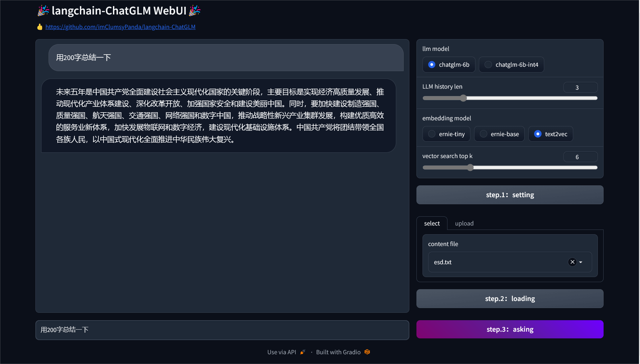Click the LLM history len slider handle
This screenshot has height=364, width=640.
coord(463,98)
